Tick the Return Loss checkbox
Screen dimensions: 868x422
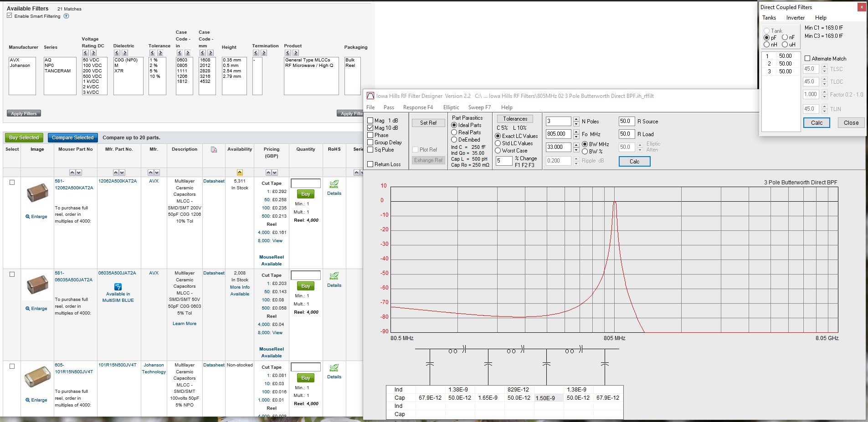[370, 164]
